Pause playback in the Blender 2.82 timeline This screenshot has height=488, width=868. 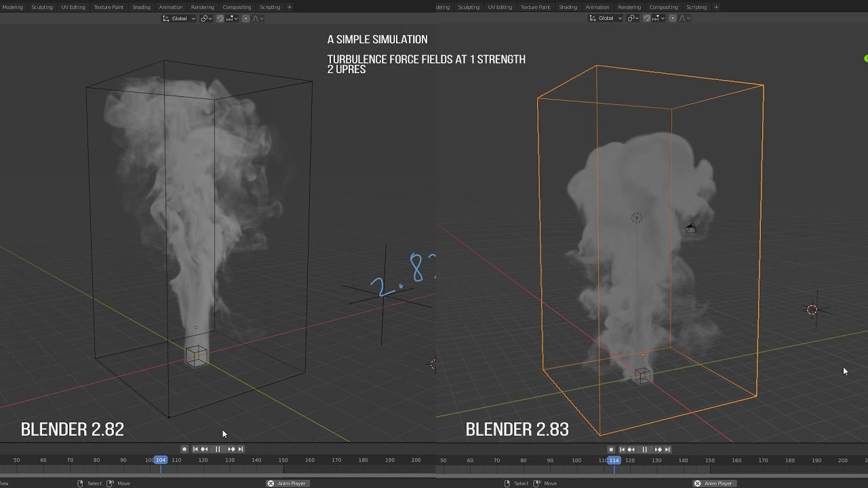(x=218, y=449)
